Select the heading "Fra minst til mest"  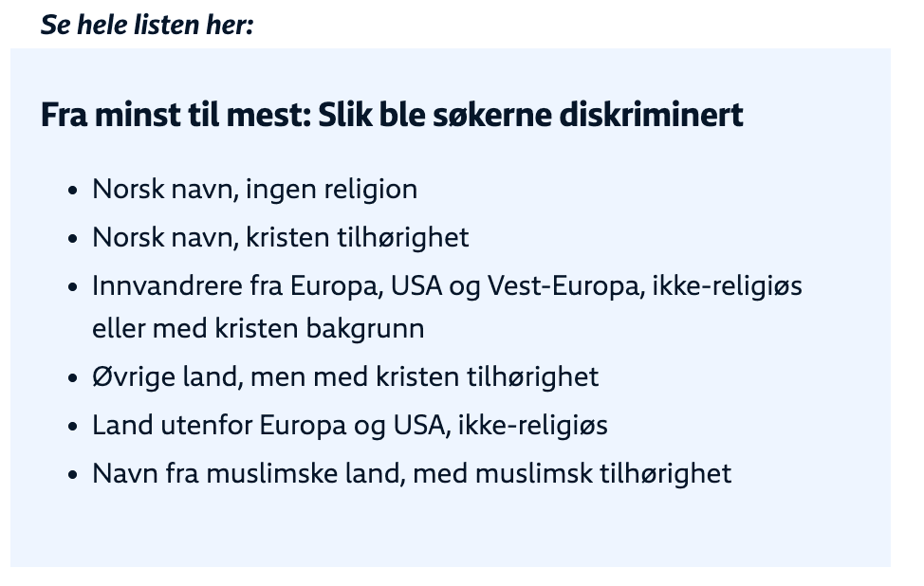(x=176, y=114)
